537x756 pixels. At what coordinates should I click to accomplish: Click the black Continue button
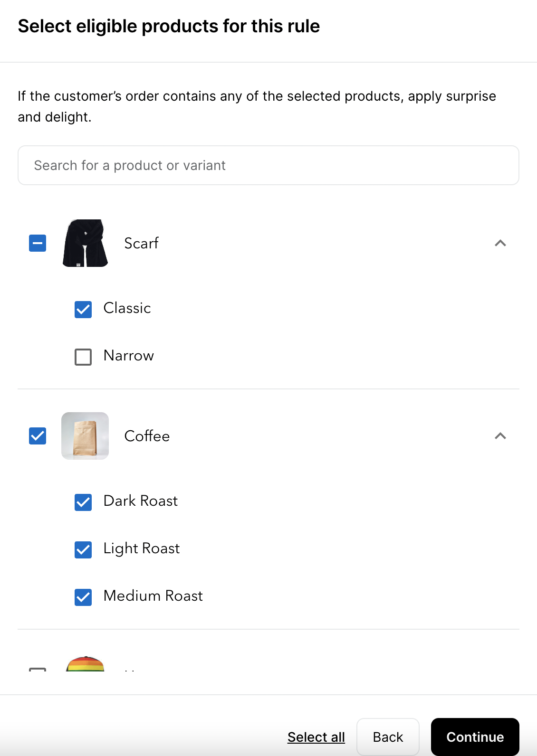[x=475, y=737]
